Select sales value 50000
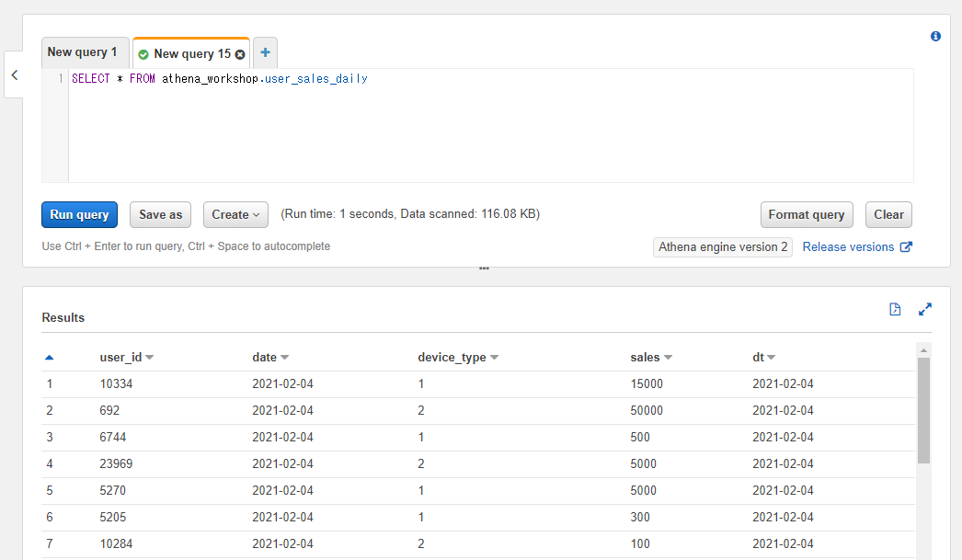962x560 pixels. [647, 410]
